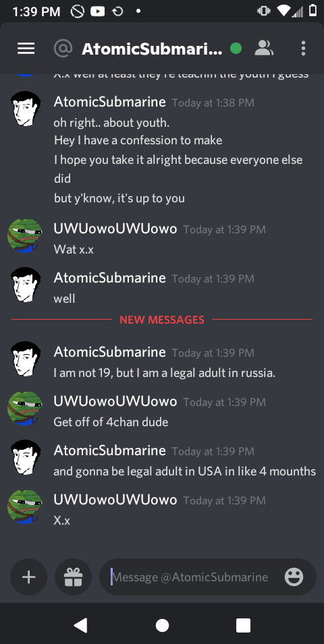Image resolution: width=324 pixels, height=644 pixels.
Task: Open the gift Nitro icon
Action: pos(73,577)
